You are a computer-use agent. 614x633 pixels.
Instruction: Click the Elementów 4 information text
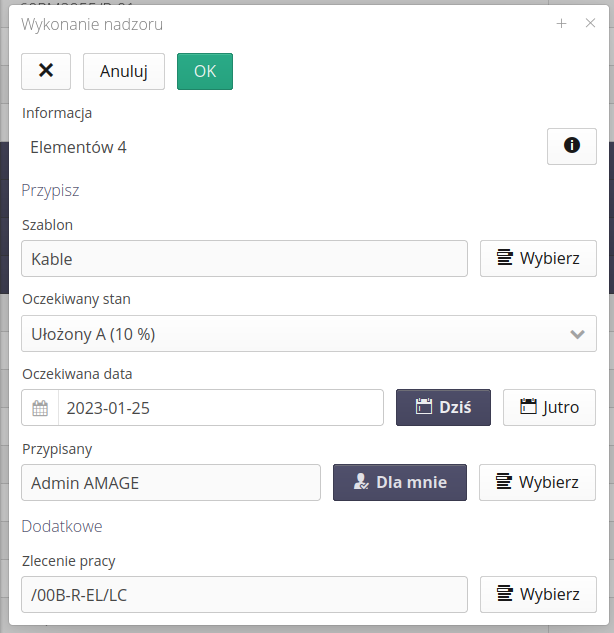pos(79,147)
